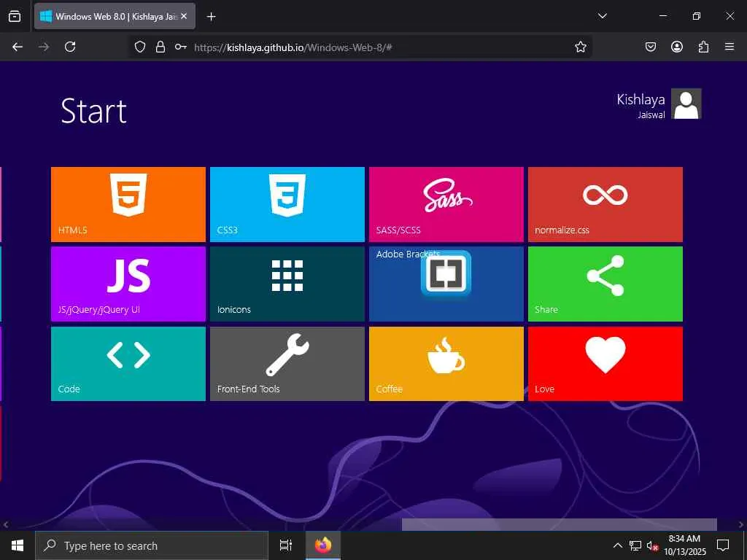Bookmark this page with the star
This screenshot has width=747, height=560.
point(580,47)
